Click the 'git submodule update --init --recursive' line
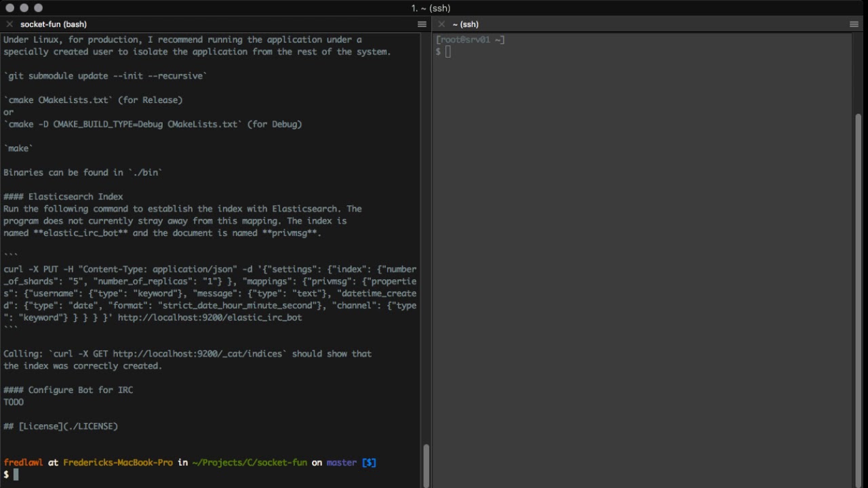The image size is (868, 488). (105, 76)
